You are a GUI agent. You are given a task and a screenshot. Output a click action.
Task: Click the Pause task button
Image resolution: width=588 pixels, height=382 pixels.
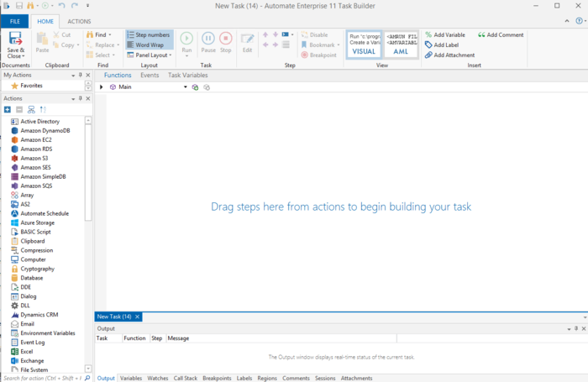208,39
